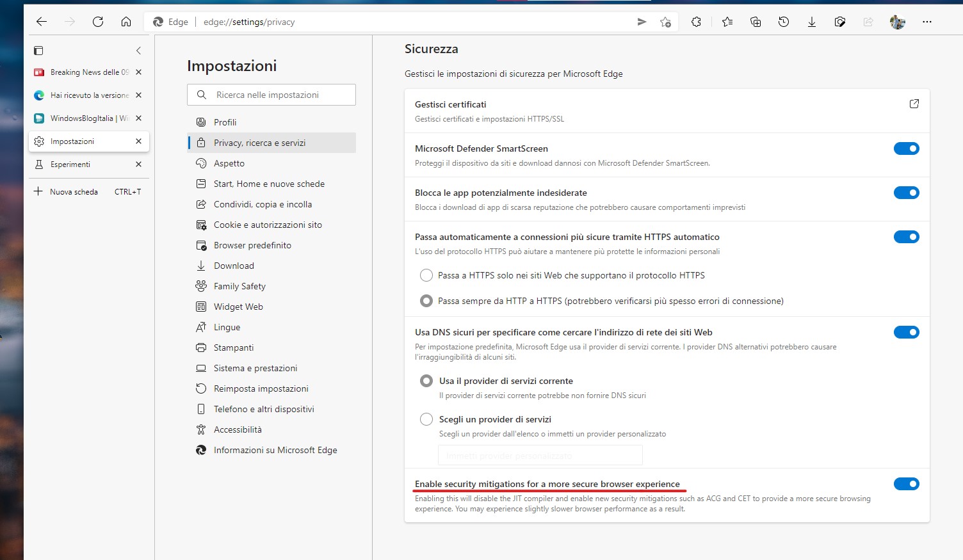Open the Favorites list icon

727,22
